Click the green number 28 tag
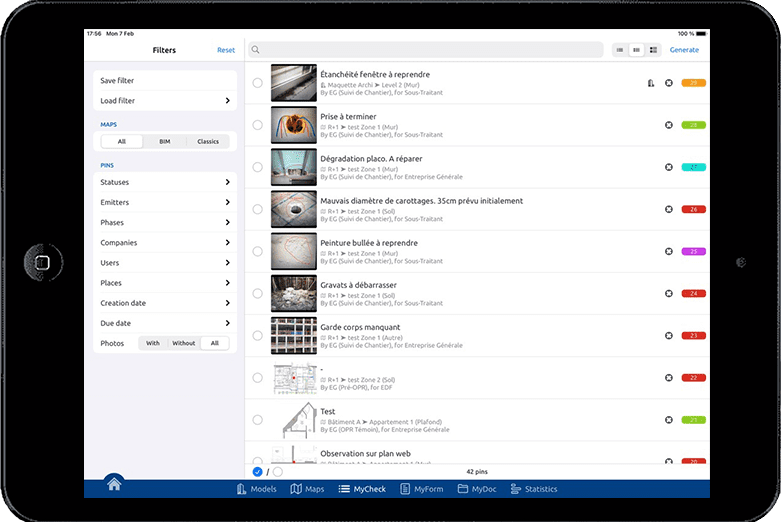This screenshot has height=522, width=781. [693, 125]
